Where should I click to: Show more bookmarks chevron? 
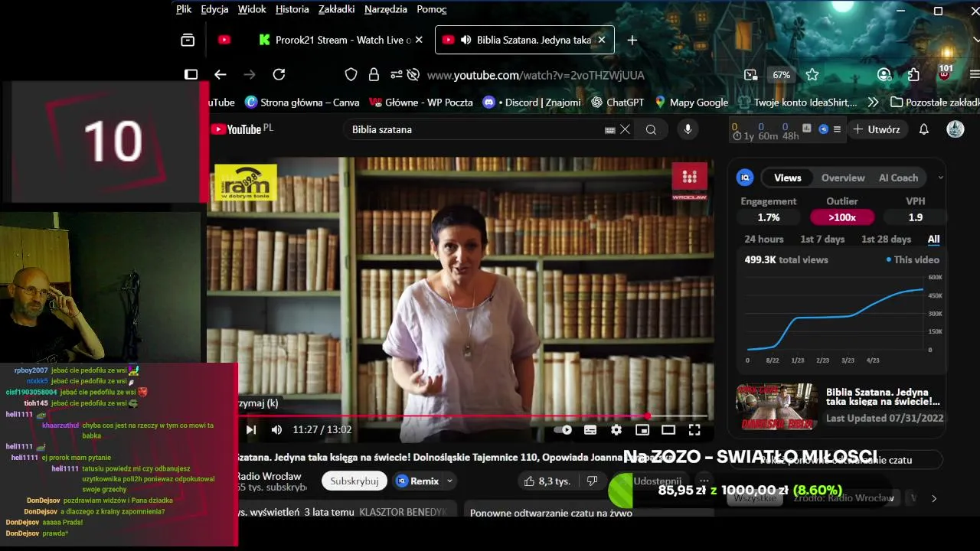(x=873, y=102)
